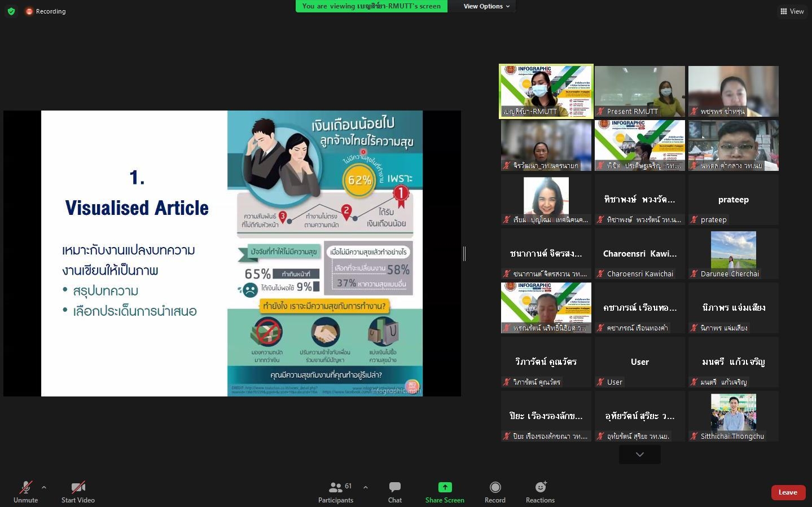Click the red Leave button

[x=788, y=492]
